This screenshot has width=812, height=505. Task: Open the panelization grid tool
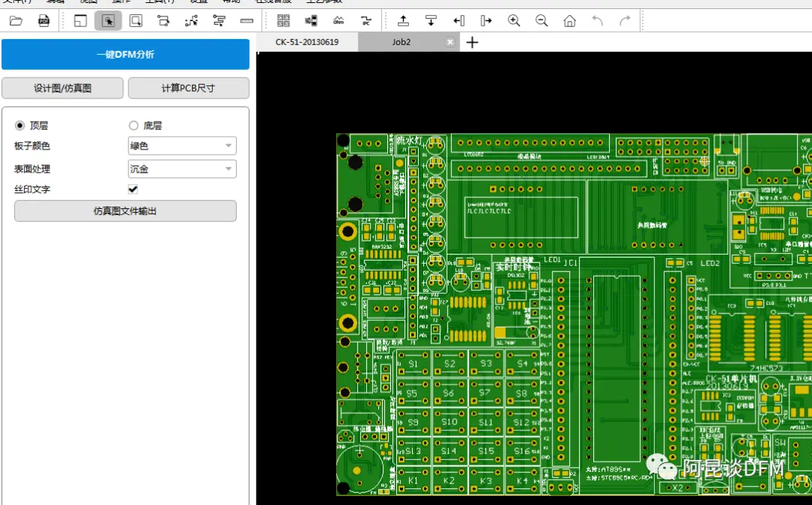coord(283,21)
